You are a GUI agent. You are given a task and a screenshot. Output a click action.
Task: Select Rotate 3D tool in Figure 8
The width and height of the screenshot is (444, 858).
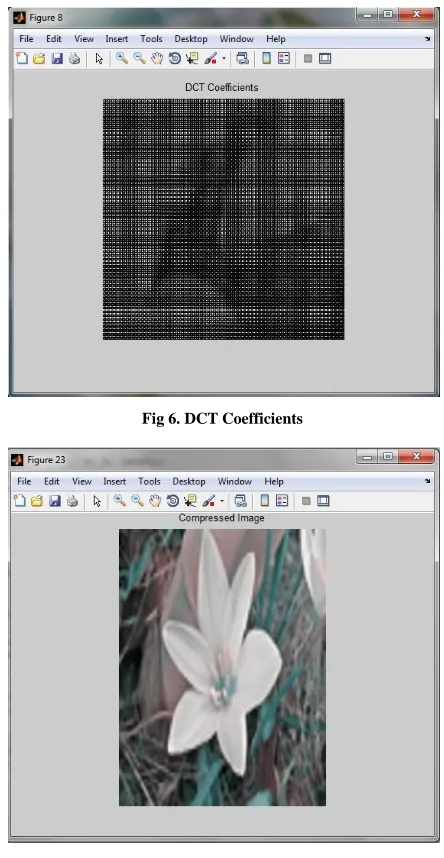click(175, 59)
